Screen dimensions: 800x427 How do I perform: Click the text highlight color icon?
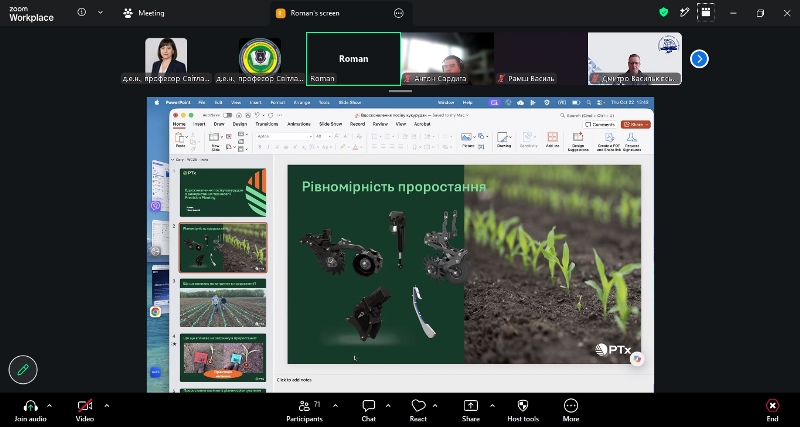pos(343,147)
